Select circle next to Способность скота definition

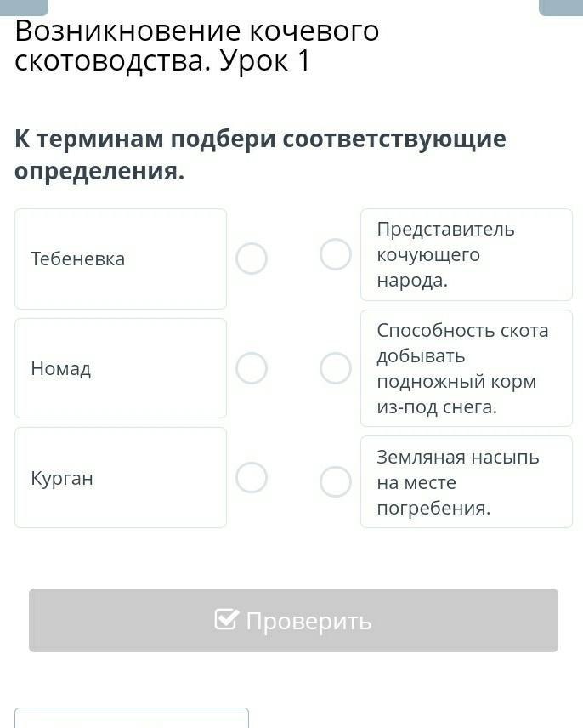tap(336, 368)
